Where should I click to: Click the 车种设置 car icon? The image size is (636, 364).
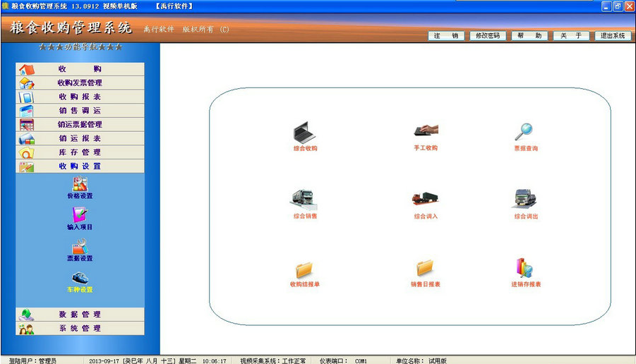(80, 278)
